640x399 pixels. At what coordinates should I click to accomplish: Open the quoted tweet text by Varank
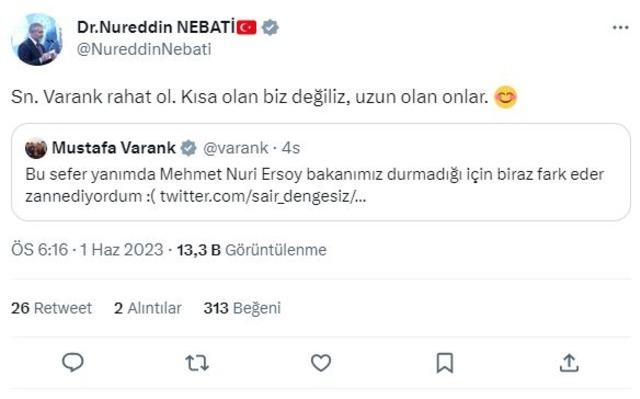[314, 185]
